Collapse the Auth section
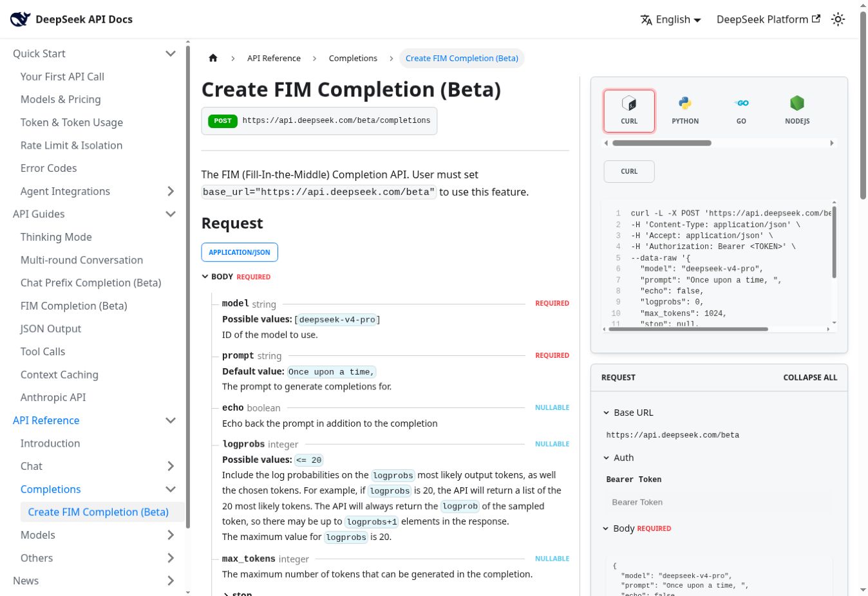 [618, 458]
